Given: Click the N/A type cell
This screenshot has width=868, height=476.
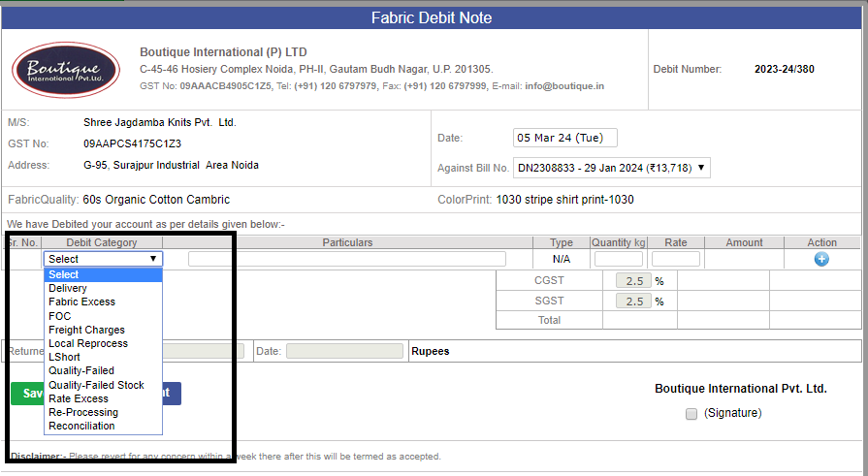Looking at the screenshot, I should 562,259.
